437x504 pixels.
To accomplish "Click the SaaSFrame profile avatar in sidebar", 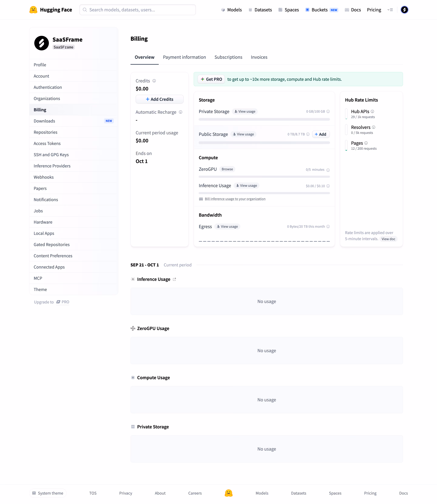I will tap(41, 43).
